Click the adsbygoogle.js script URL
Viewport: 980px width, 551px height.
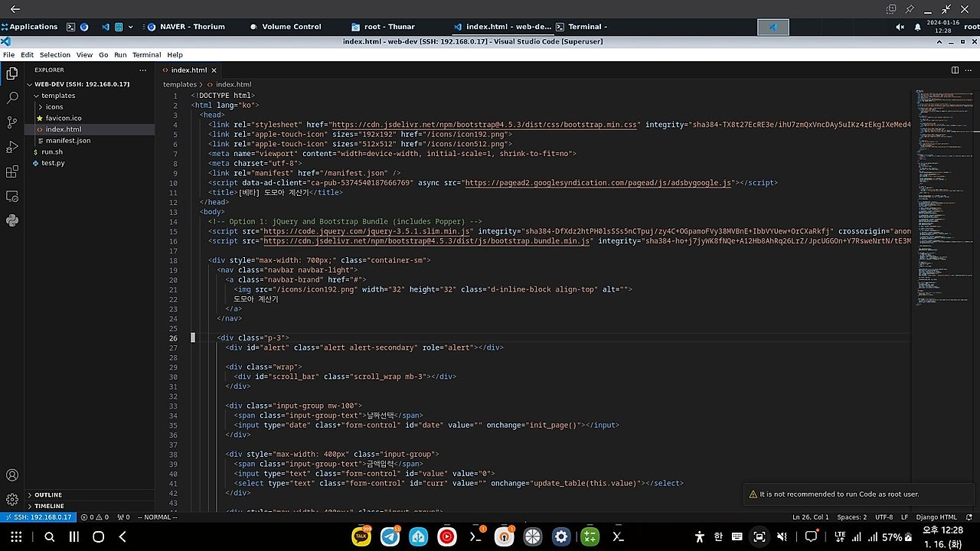pyautogui.click(x=597, y=183)
